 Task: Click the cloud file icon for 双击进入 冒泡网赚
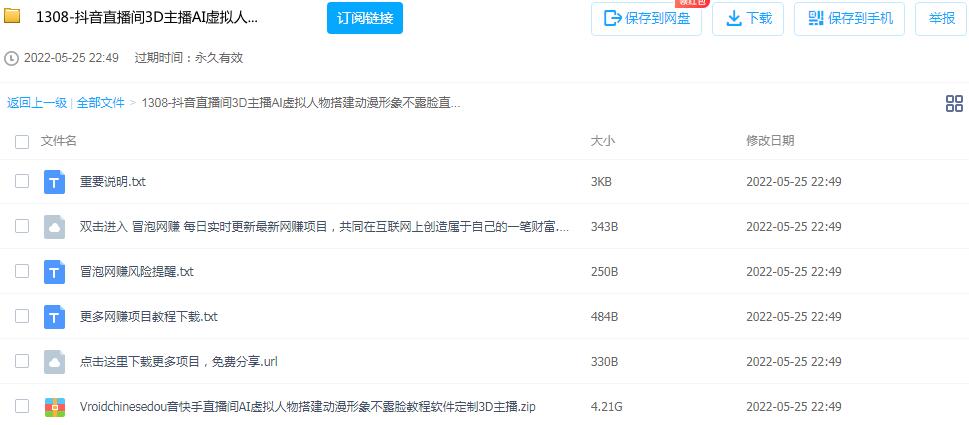(54, 227)
